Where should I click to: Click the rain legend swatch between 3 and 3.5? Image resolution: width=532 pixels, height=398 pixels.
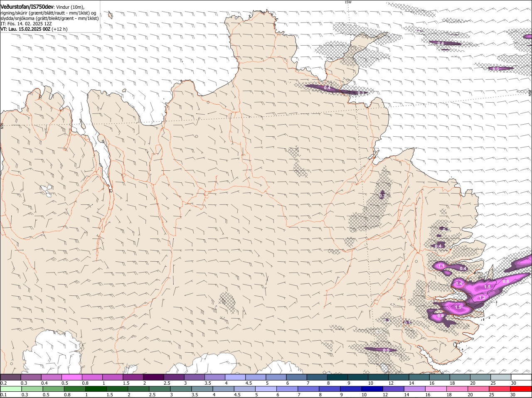181,389
